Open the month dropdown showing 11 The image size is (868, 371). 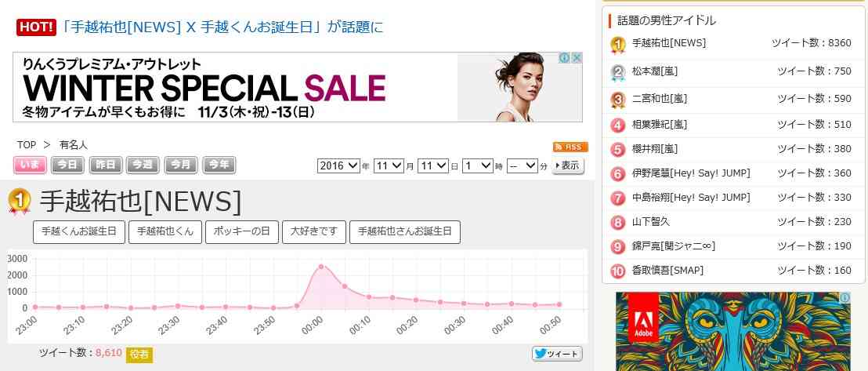[x=389, y=165]
